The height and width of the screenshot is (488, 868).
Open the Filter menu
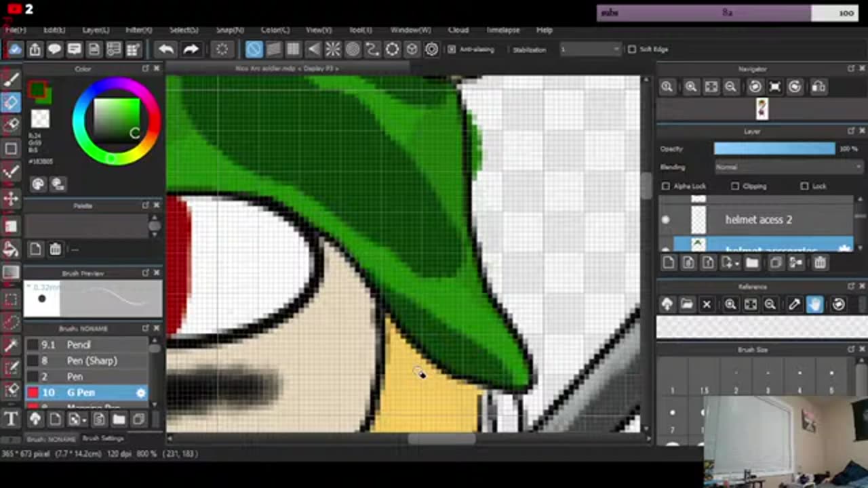pos(138,30)
